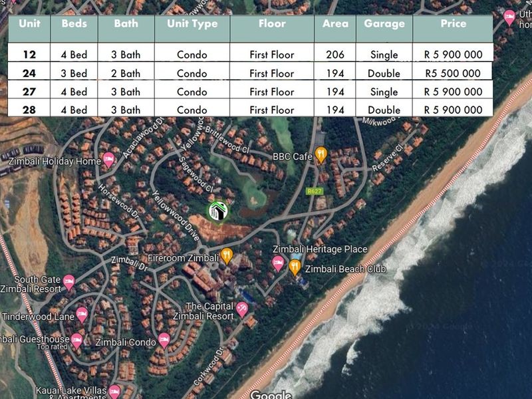The width and height of the screenshot is (532, 399).
Task: Select the Fireroom Zimbali restaurant marker
Action: point(227,255)
